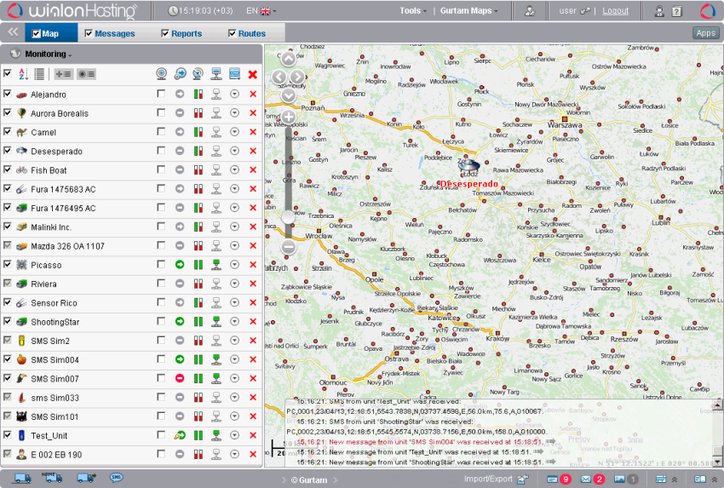The height and width of the screenshot is (488, 724).
Task: Expand the Monitoring panel dropdown
Action: [46, 53]
